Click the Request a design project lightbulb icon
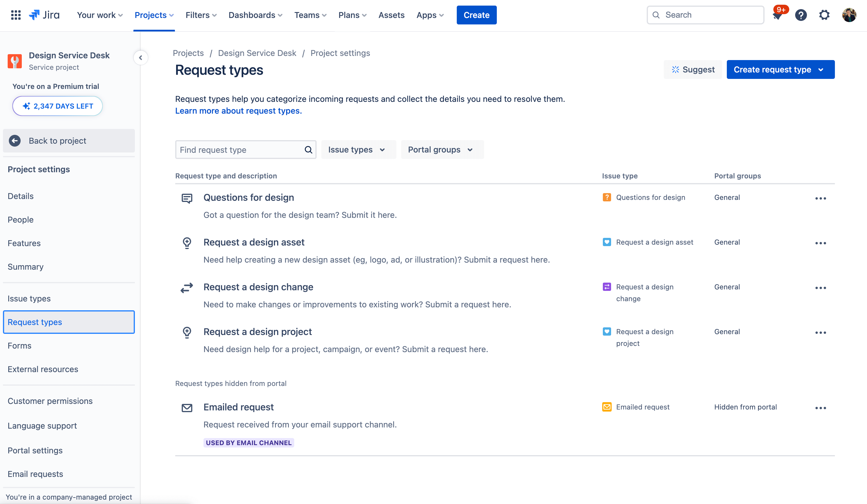Image resolution: width=867 pixels, height=504 pixels. point(187,332)
